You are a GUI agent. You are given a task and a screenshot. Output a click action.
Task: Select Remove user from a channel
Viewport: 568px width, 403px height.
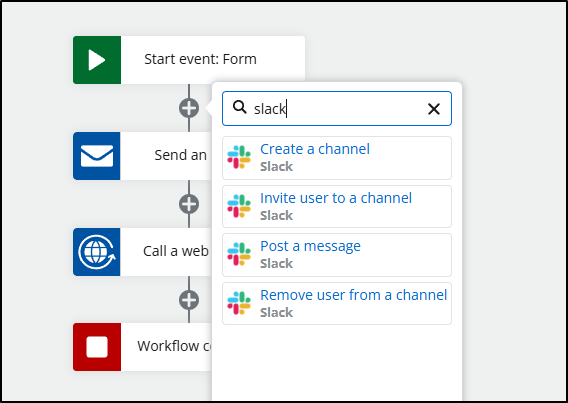[337, 303]
